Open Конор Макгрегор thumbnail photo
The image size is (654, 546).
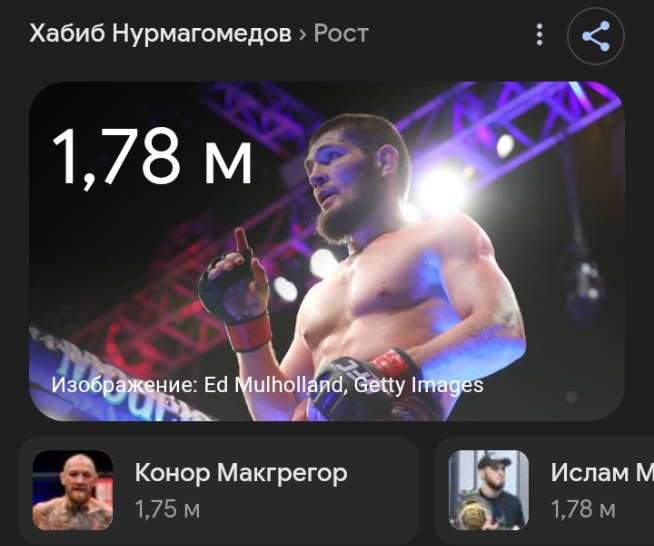[73, 490]
